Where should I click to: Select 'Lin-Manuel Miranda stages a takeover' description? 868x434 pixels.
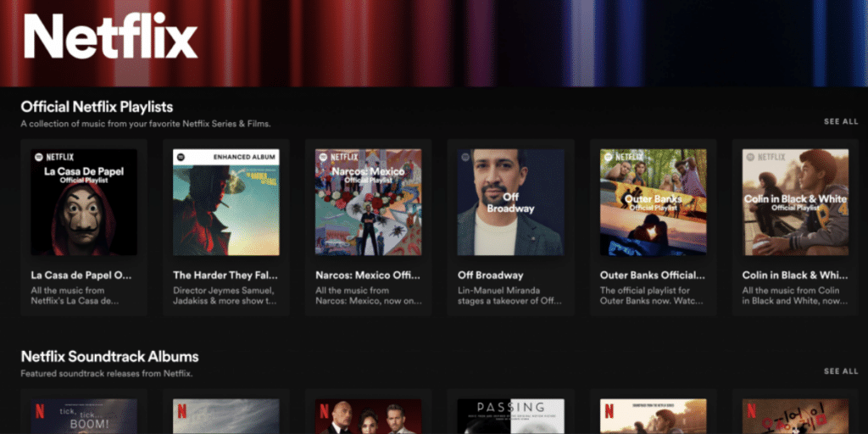click(509, 296)
